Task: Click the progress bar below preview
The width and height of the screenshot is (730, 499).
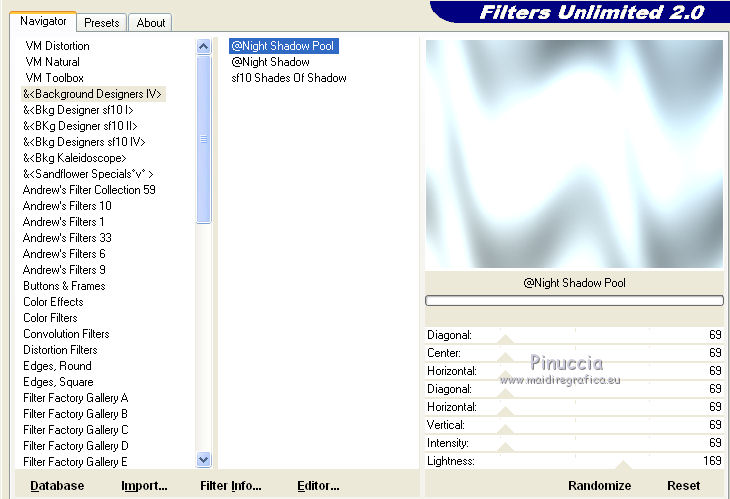Action: [574, 300]
